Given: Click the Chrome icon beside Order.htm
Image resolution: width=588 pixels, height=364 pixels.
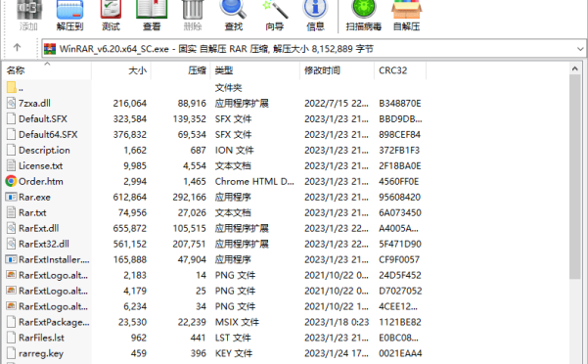Looking at the screenshot, I should pos(11,181).
